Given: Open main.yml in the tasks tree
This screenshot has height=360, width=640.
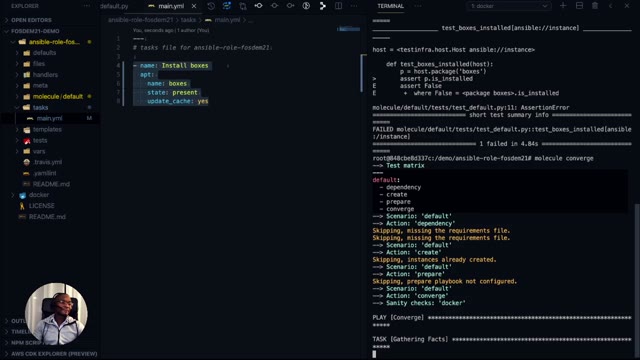Looking at the screenshot, I should coord(49,118).
